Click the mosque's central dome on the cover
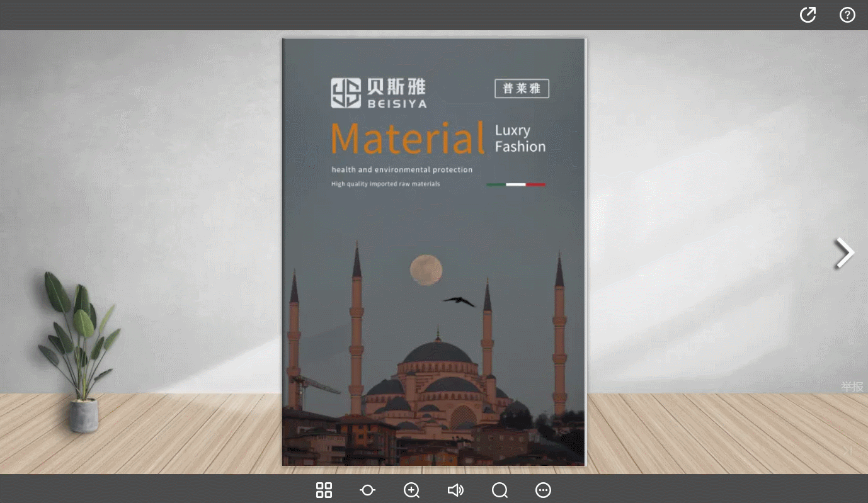Viewport: 868px width, 503px height. (437, 352)
